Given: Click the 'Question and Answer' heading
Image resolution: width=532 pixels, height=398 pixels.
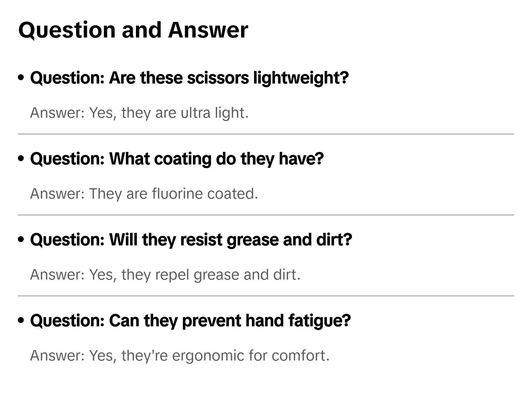Looking at the screenshot, I should click(133, 30).
